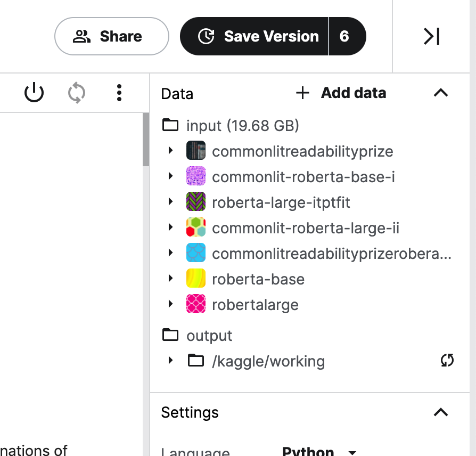Expand the commonlit-roberta-base-i dataset
The height and width of the screenshot is (456, 476).
170,176
